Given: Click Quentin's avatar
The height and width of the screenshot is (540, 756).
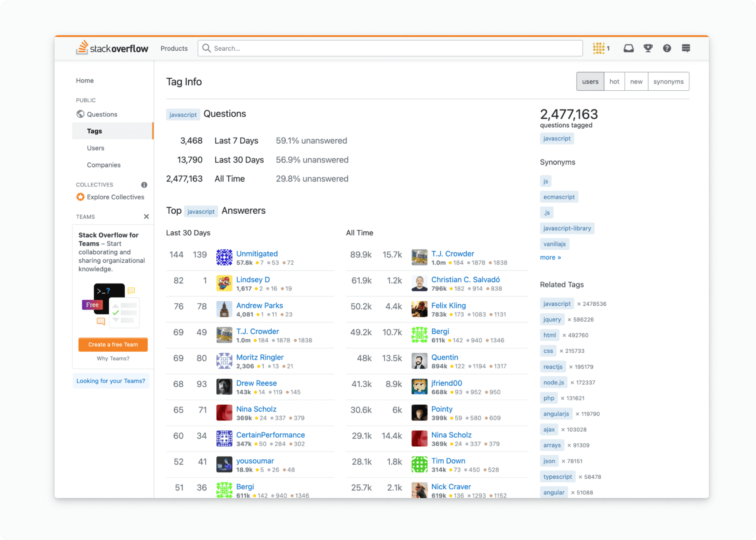Looking at the screenshot, I should coord(419,361).
